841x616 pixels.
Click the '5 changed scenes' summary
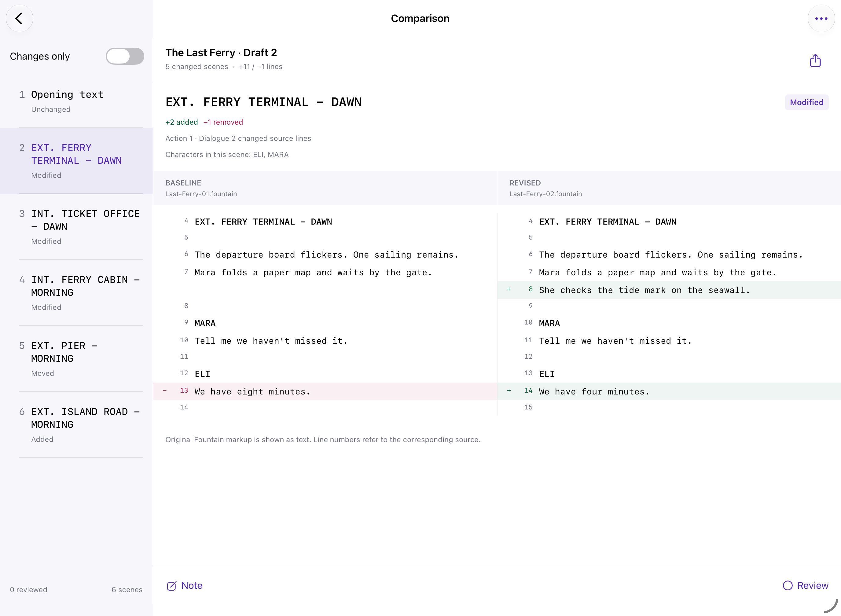click(196, 67)
